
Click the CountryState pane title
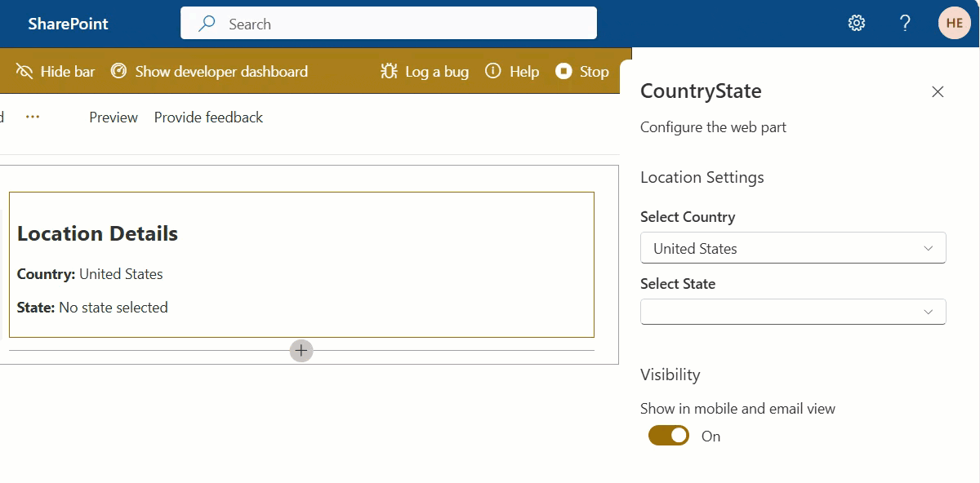[701, 91]
